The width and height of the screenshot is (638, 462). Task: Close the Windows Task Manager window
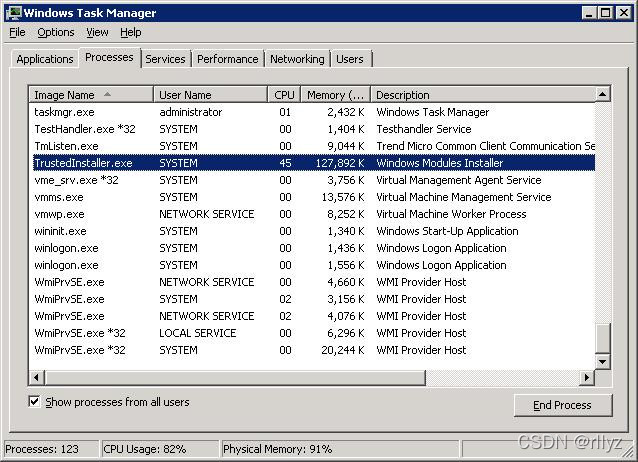tap(623, 13)
